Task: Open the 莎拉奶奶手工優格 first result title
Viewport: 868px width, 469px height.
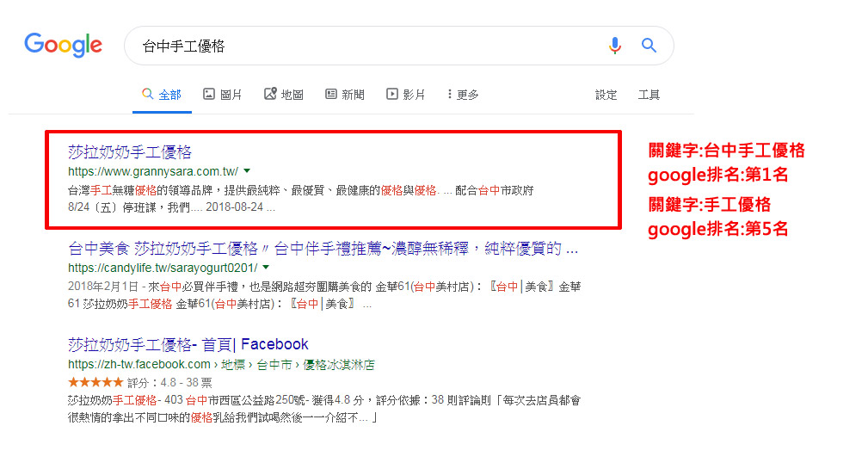Action: pyautogui.click(x=130, y=152)
